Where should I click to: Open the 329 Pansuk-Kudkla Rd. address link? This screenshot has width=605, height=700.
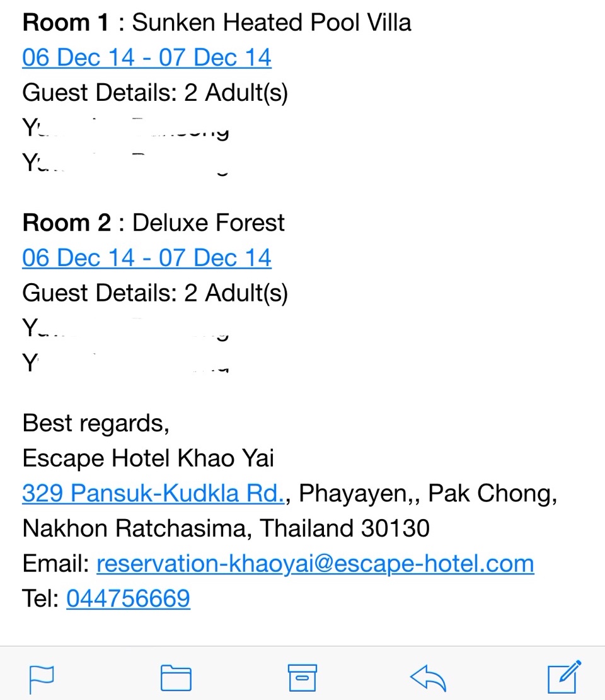(154, 493)
